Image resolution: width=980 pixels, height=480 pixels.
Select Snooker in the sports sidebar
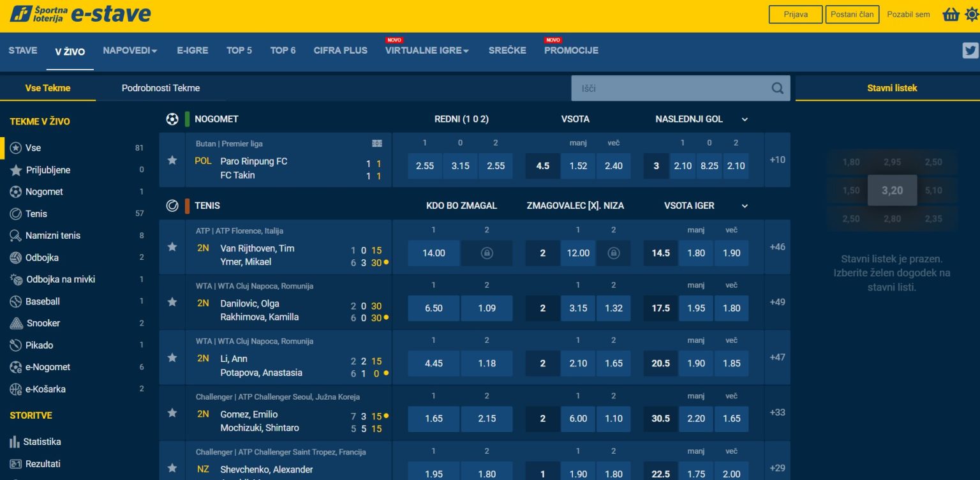(x=43, y=323)
